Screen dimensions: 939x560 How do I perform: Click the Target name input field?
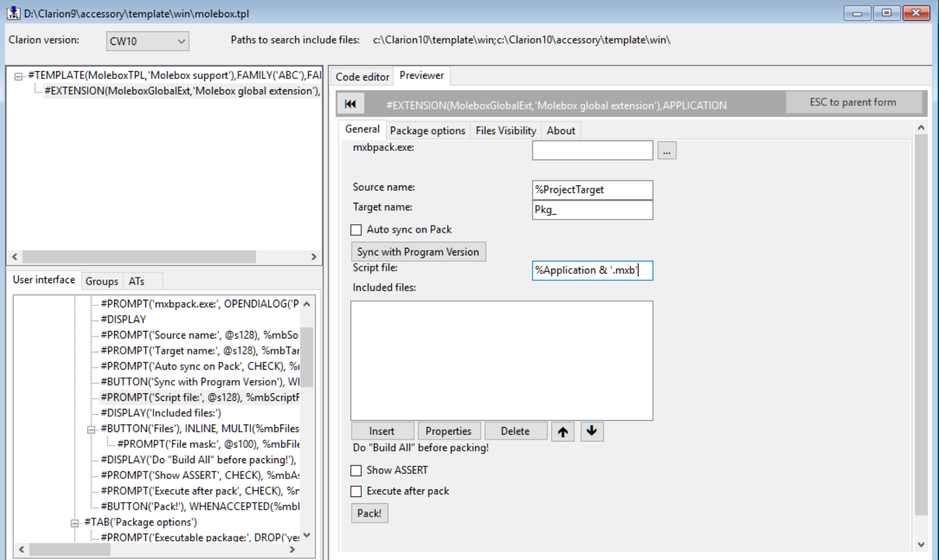[592, 210]
